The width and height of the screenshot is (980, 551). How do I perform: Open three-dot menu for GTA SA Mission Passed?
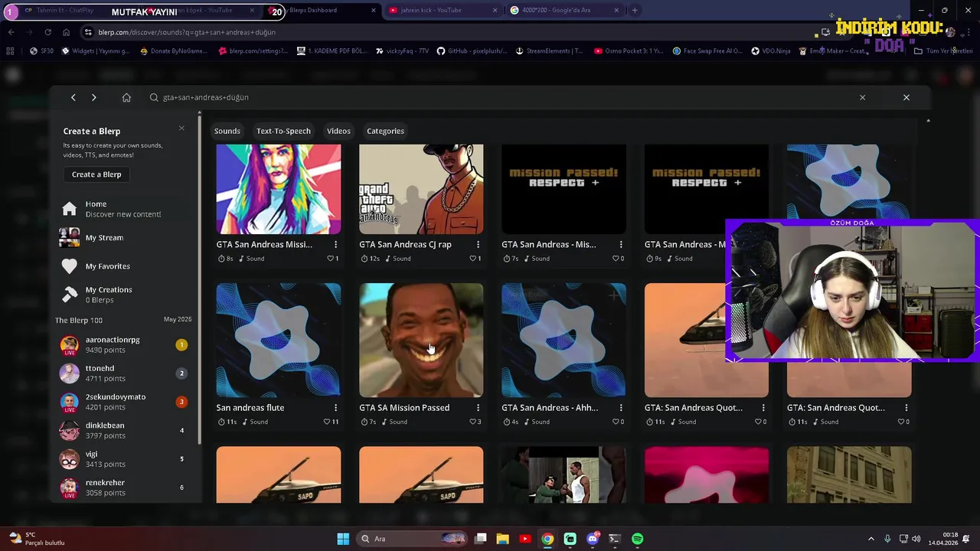point(478,408)
